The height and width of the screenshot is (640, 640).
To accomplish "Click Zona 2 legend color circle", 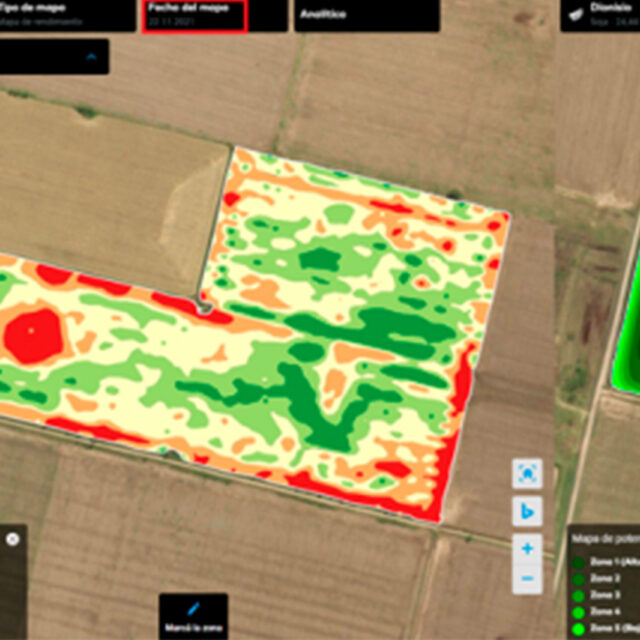I will tap(578, 579).
